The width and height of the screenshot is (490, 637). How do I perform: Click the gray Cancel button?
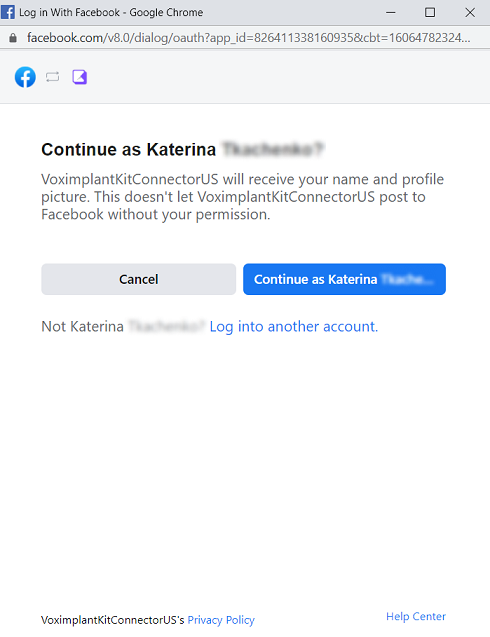[x=139, y=279]
